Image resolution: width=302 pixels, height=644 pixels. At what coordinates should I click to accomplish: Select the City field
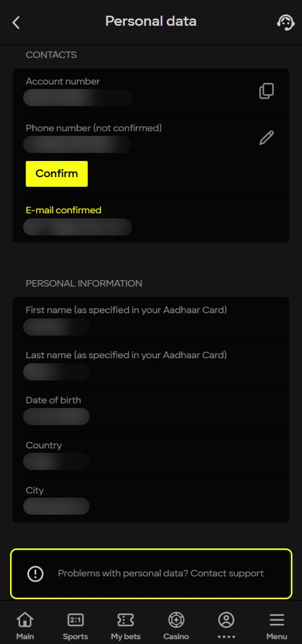click(56, 506)
